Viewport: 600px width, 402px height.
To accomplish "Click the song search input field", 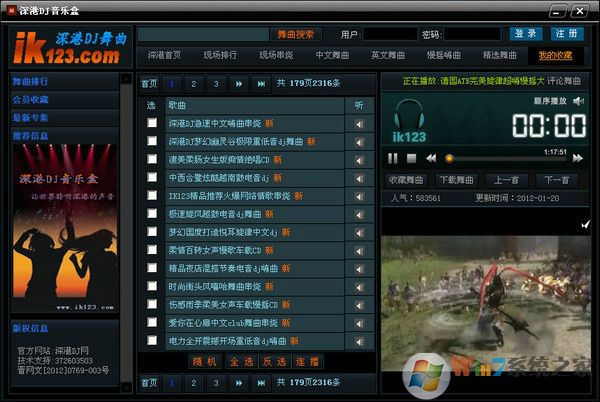I will (x=203, y=35).
